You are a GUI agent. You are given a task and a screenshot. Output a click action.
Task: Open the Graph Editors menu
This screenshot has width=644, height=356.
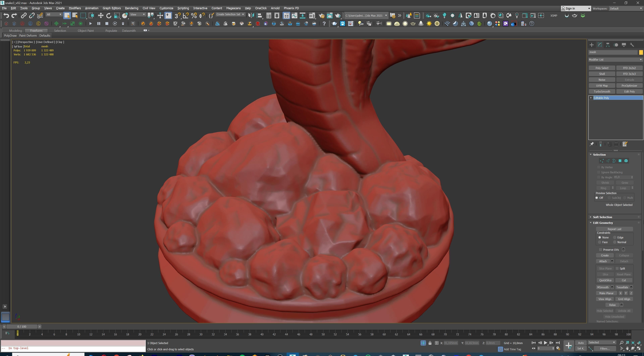(x=112, y=8)
